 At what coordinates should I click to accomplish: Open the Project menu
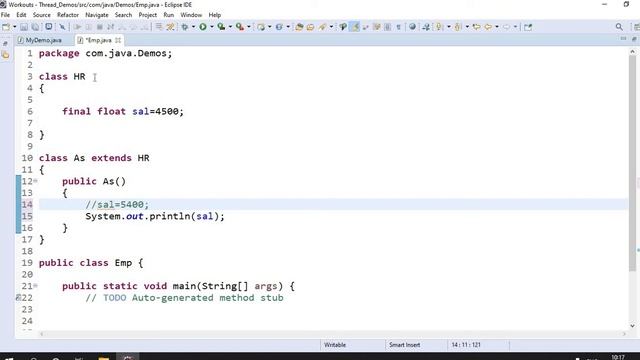[x=147, y=15]
